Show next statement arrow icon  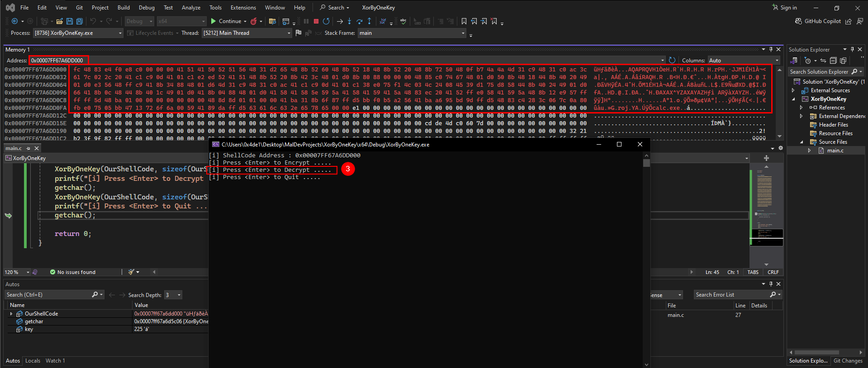point(340,21)
